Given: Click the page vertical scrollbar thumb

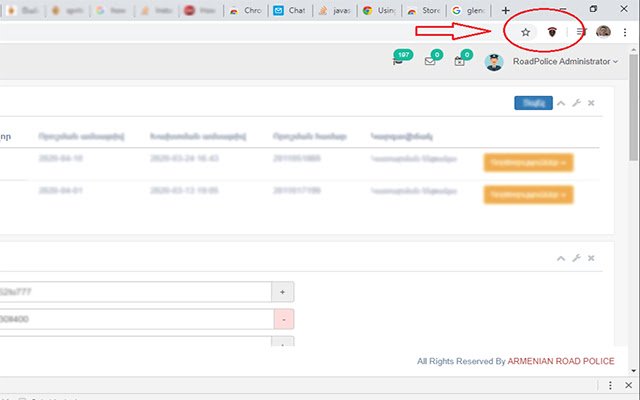Looking at the screenshot, I should coord(633,107).
